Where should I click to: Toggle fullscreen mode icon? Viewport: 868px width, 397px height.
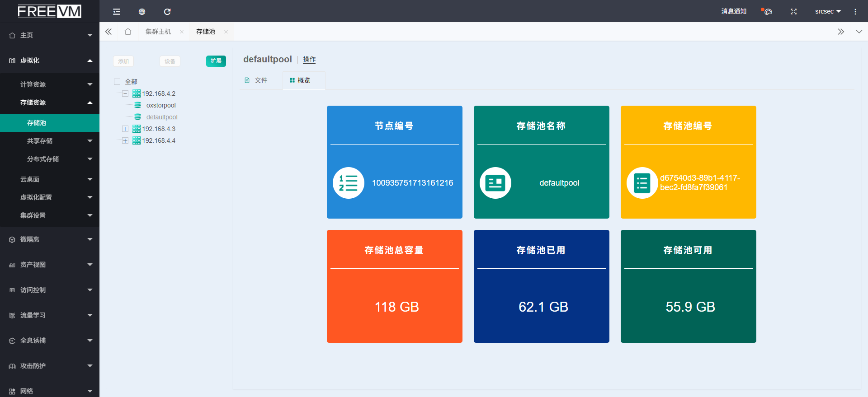(x=793, y=12)
